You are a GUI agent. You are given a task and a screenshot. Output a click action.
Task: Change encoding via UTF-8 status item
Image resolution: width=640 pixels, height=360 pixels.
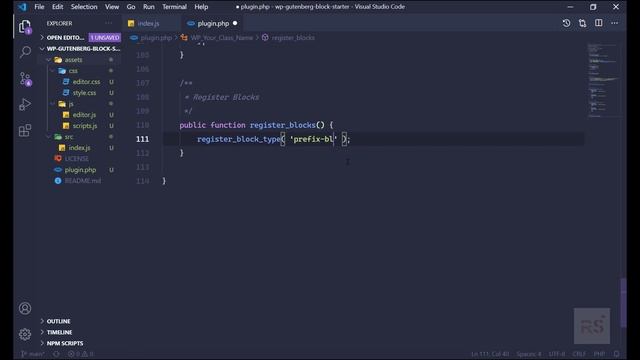557,354
